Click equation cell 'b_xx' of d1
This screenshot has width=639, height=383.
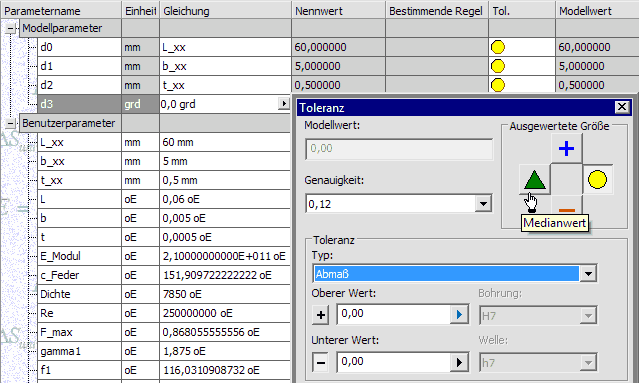tap(225, 66)
